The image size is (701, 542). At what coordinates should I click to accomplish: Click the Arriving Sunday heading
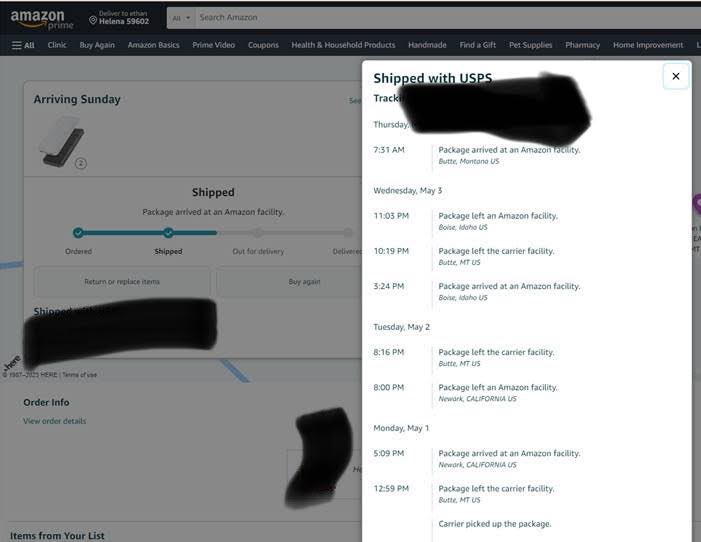pos(77,99)
